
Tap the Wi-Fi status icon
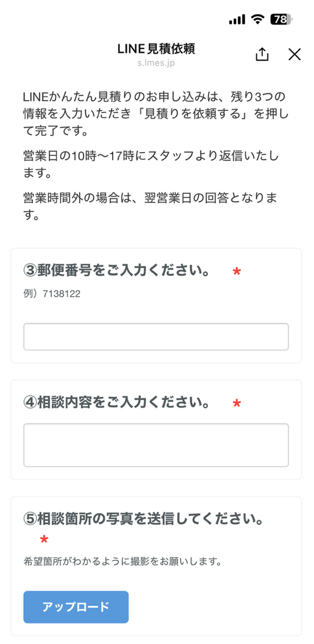258,19
